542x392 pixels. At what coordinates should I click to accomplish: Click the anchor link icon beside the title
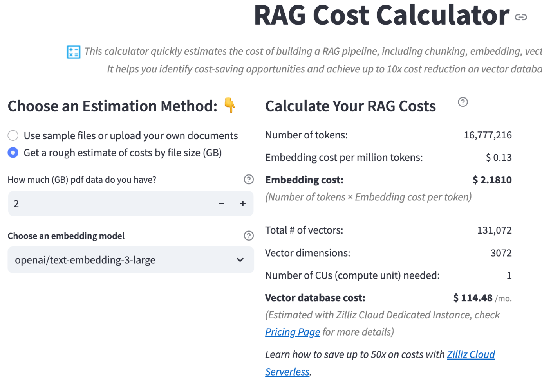coord(521,17)
